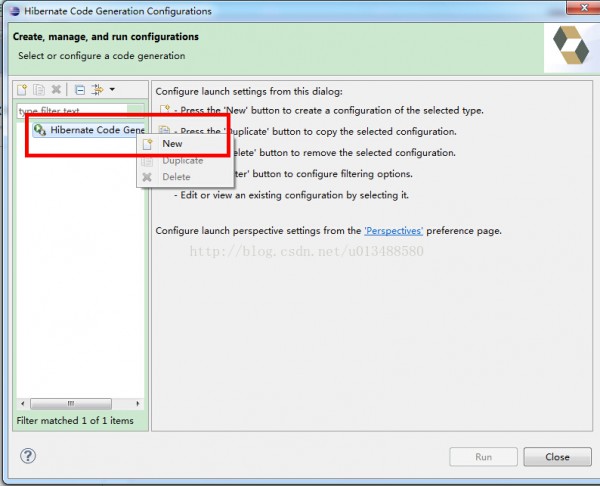
Task: Click the Collapse All toolbar icon
Action: pos(80,90)
